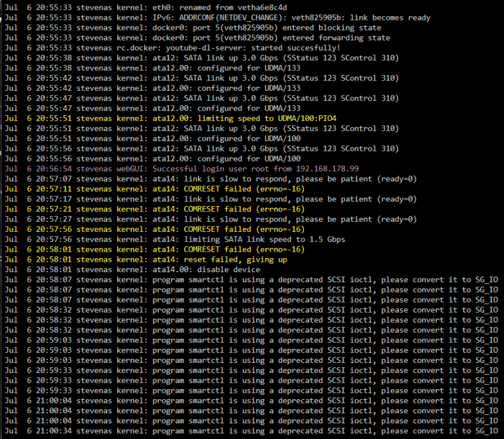Image resolution: width=504 pixels, height=439 pixels.
Task: Pick the 20:55:47 'configured for UDMA/133' line
Action: click(153, 108)
